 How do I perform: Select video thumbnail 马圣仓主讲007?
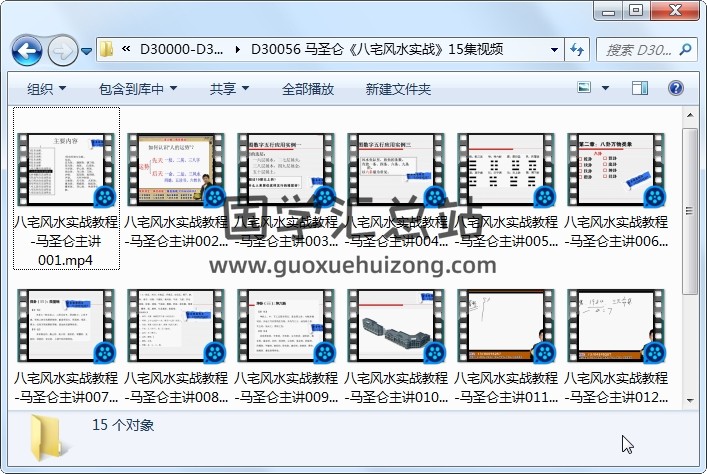pyautogui.click(x=66, y=326)
